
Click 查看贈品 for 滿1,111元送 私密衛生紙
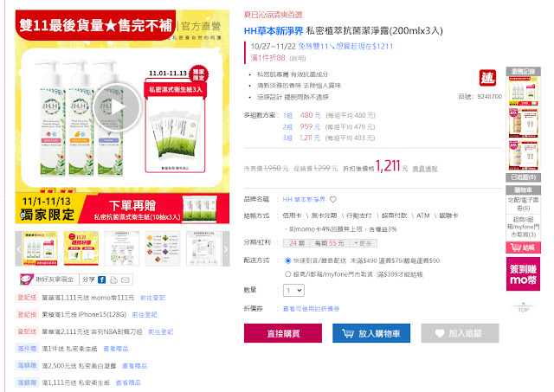pyautogui.click(x=128, y=382)
